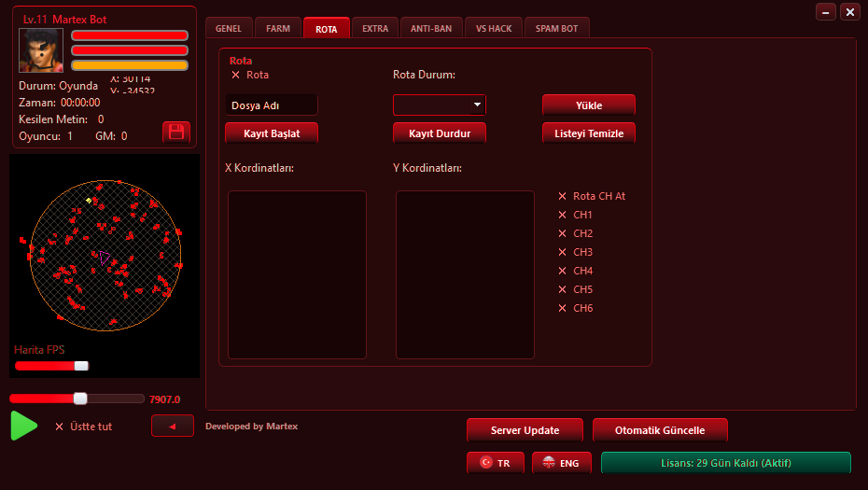Screen dimensions: 868x490
Task: Toggle the Rota CH At checkbox
Action: click(563, 196)
